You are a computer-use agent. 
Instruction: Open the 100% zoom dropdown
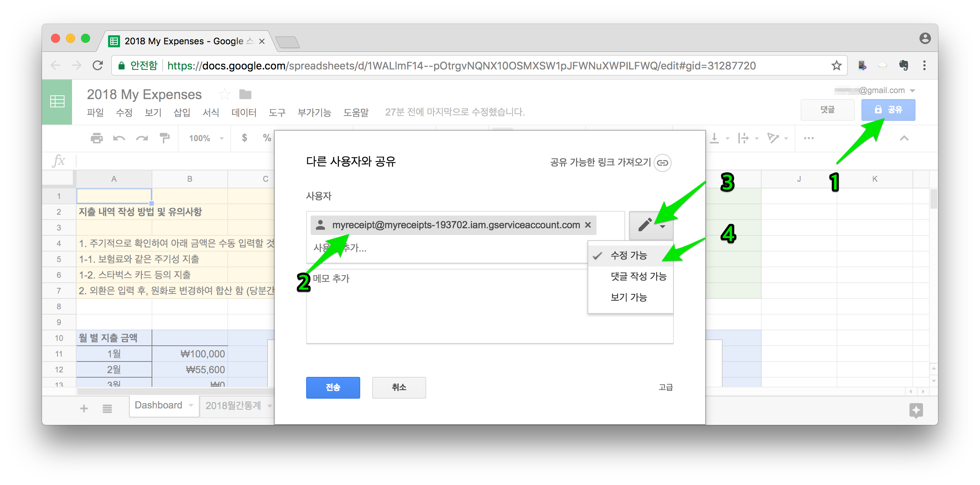[x=206, y=138]
